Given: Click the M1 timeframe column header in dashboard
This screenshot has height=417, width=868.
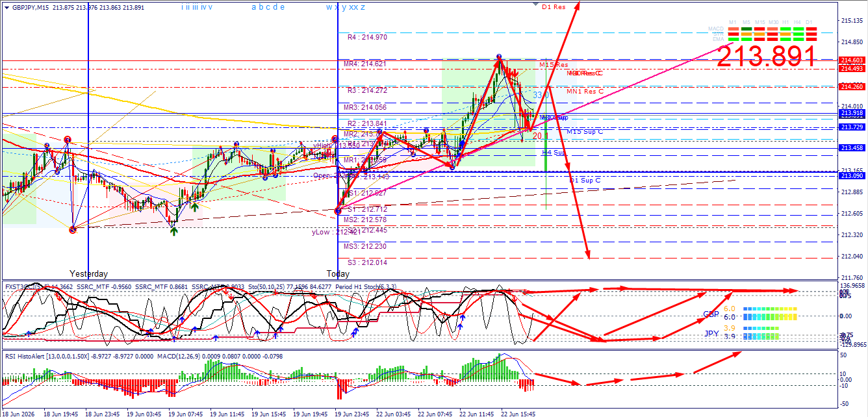Looking at the screenshot, I should (x=733, y=23).
